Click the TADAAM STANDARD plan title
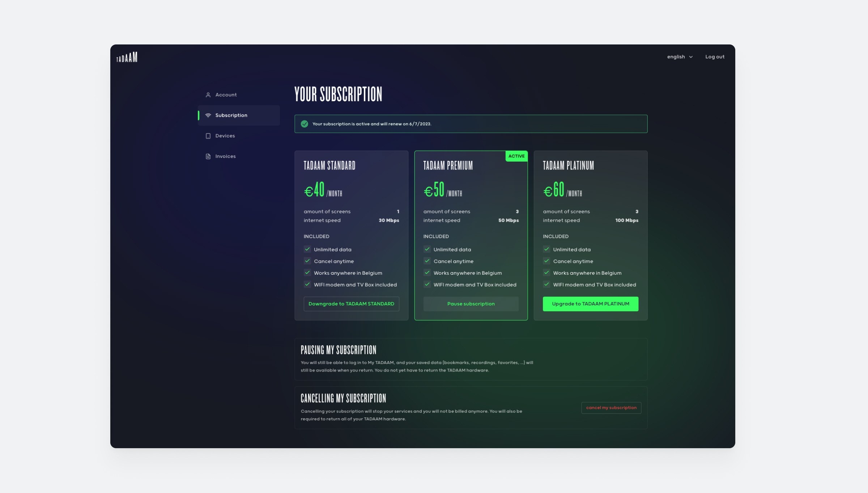This screenshot has height=493, width=868. (x=329, y=166)
